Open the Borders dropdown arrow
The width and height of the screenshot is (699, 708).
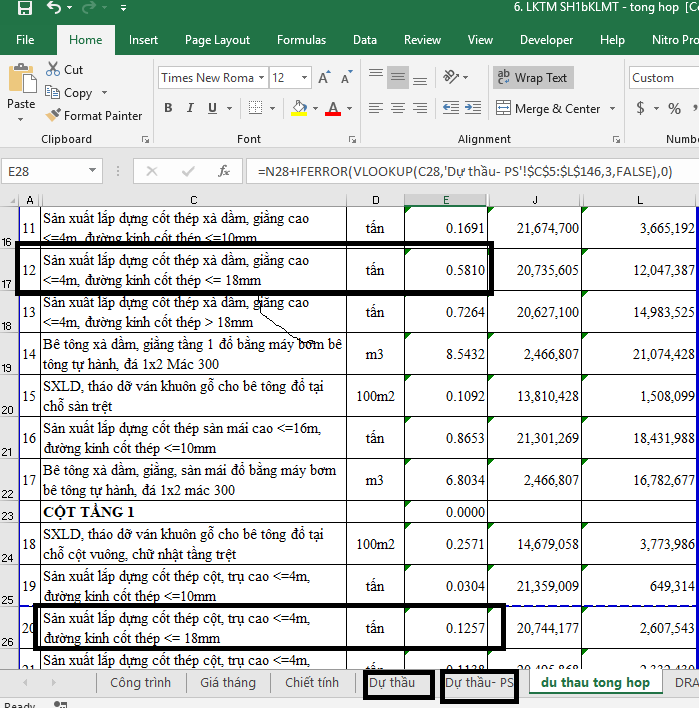(x=272, y=108)
